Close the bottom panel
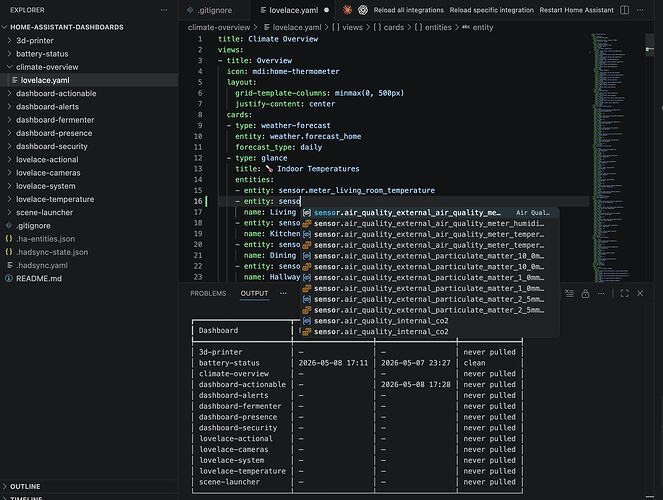The width and height of the screenshot is (663, 500). (x=640, y=293)
